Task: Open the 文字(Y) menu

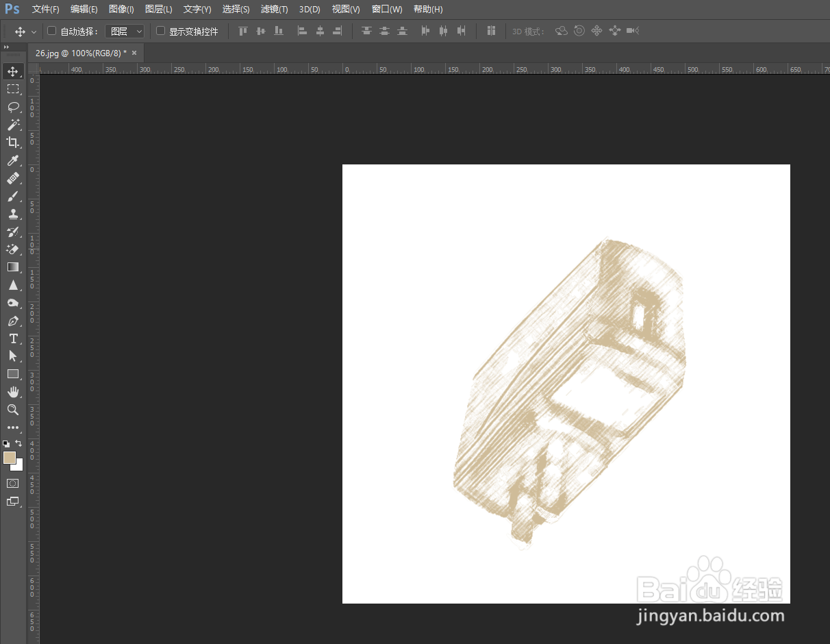Action: 197,10
